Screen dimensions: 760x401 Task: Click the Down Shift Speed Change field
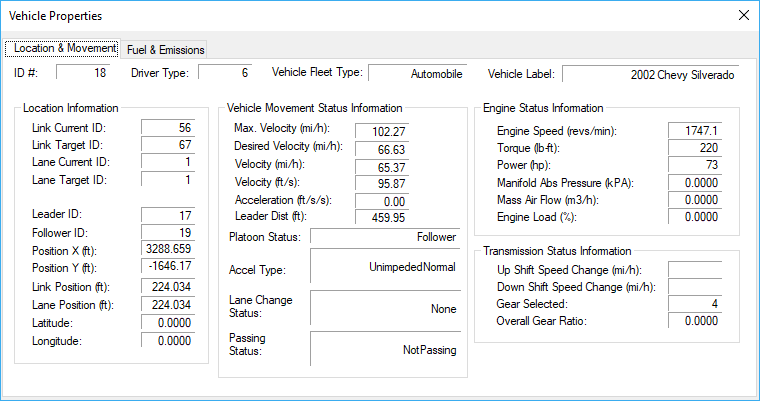click(x=695, y=287)
